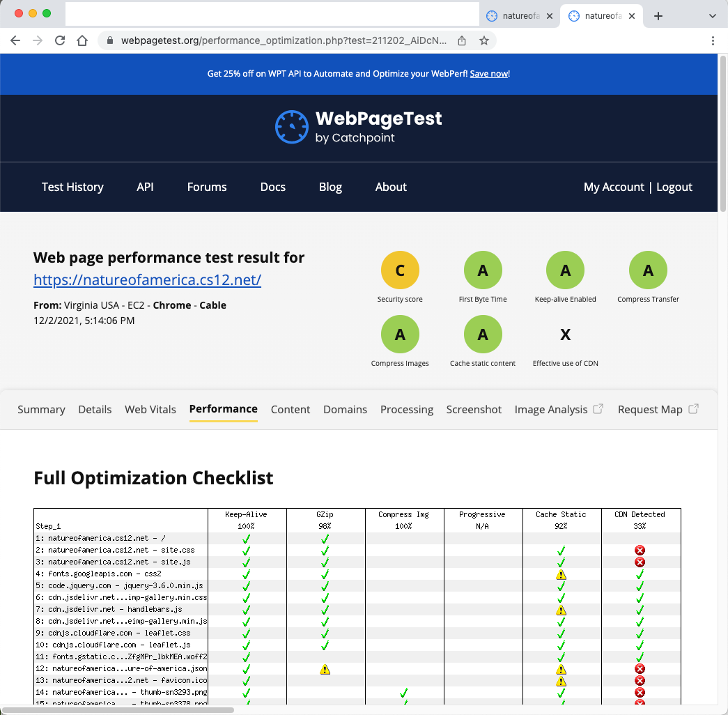728x715 pixels.
Task: Open Test History in the nav
Action: (72, 187)
